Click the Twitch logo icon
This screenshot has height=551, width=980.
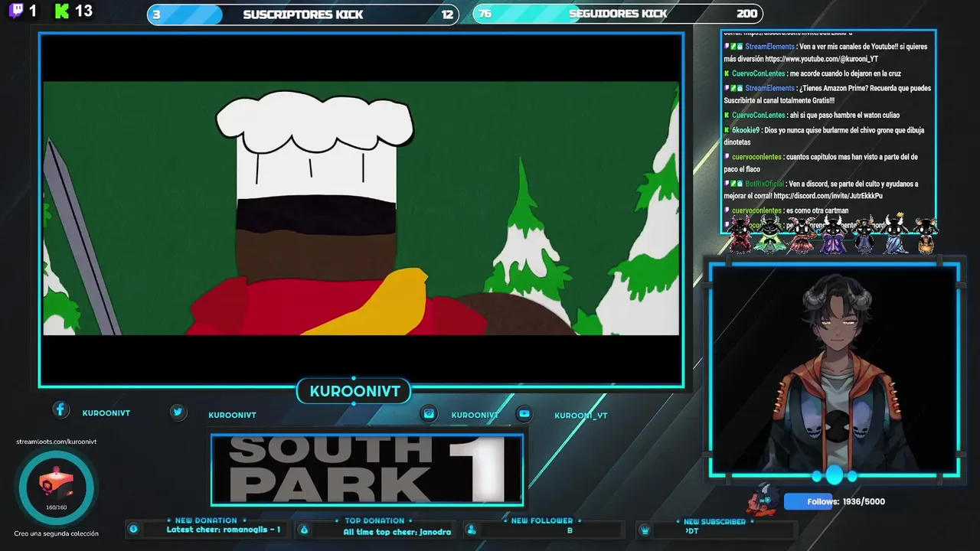pyautogui.click(x=15, y=11)
